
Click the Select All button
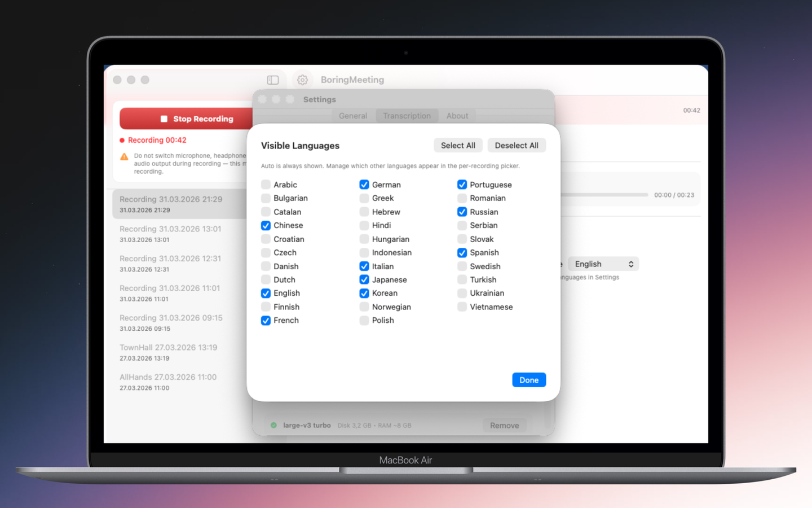pos(458,146)
